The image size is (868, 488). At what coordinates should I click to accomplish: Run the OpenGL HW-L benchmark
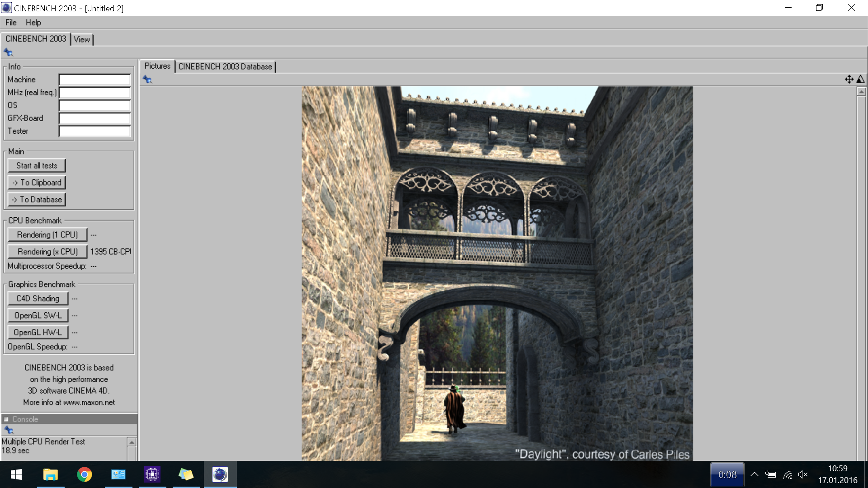38,332
